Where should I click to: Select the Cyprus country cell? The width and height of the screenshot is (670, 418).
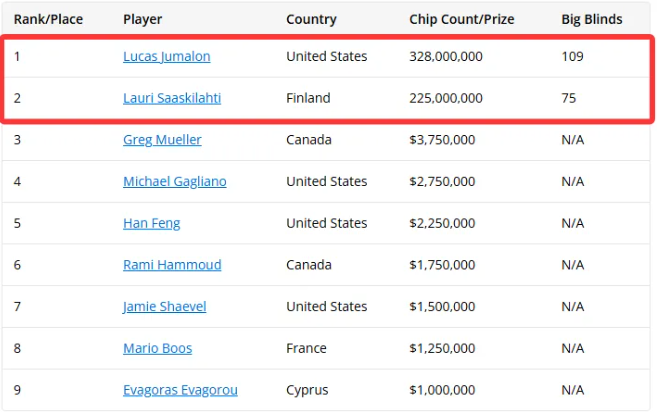(307, 390)
